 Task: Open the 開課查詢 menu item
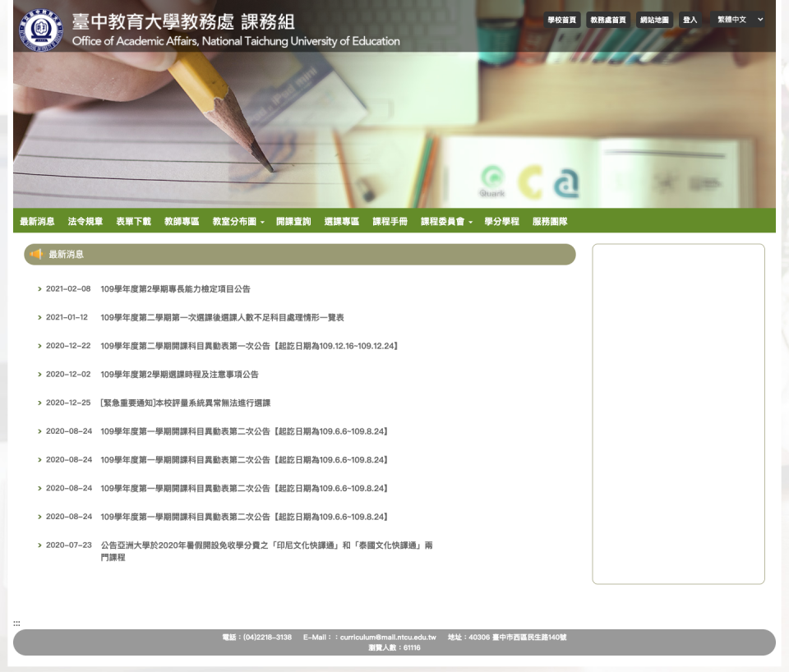click(293, 222)
